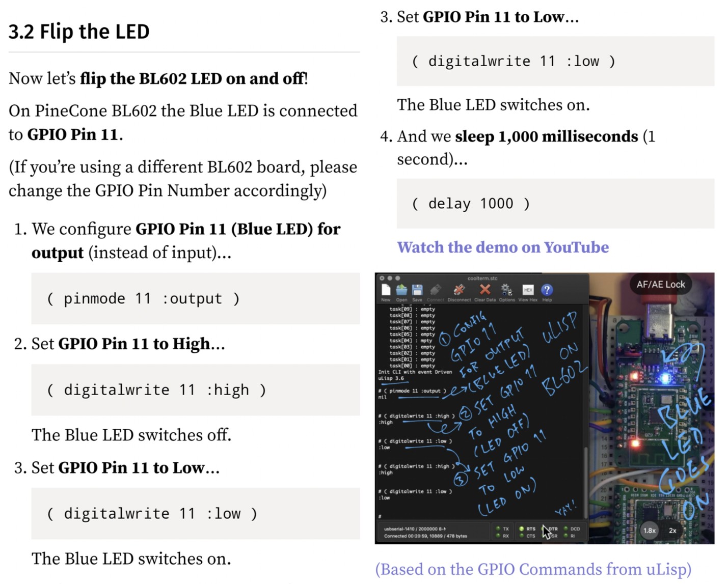Click the Disconnect icon in CoolTerm toolbar
Viewport: 728px width, 584px height.
point(459,290)
